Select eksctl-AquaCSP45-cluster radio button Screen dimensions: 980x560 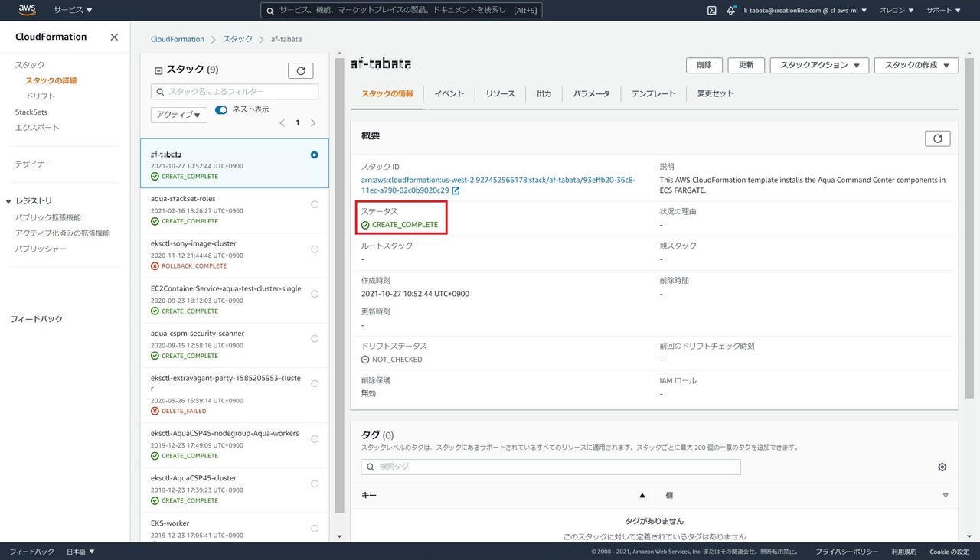[x=315, y=483]
